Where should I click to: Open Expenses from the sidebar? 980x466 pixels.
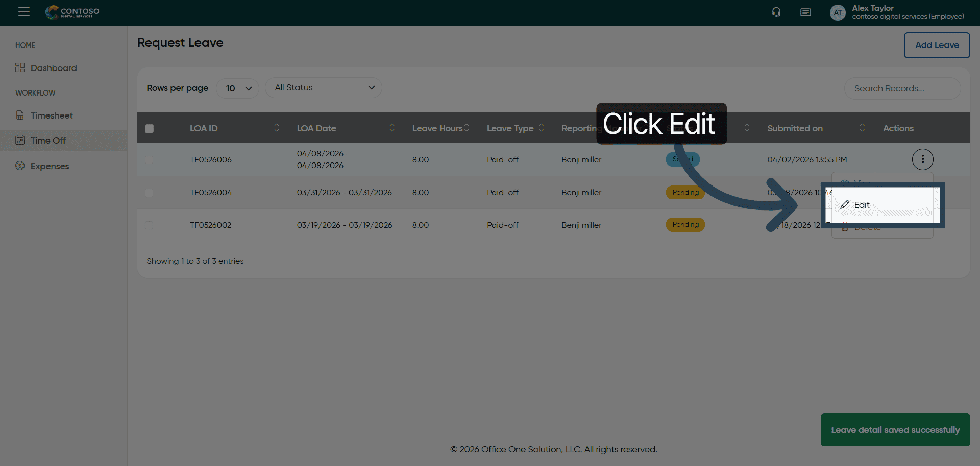point(50,166)
